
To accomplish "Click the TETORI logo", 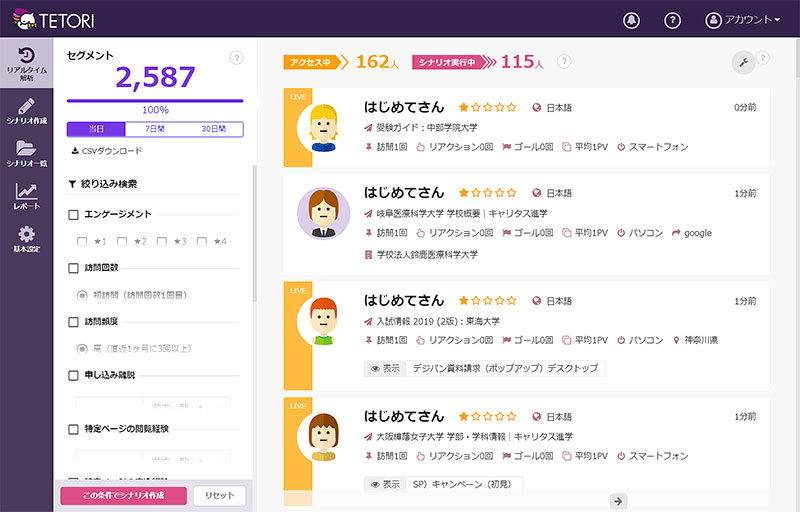I will click(x=54, y=19).
